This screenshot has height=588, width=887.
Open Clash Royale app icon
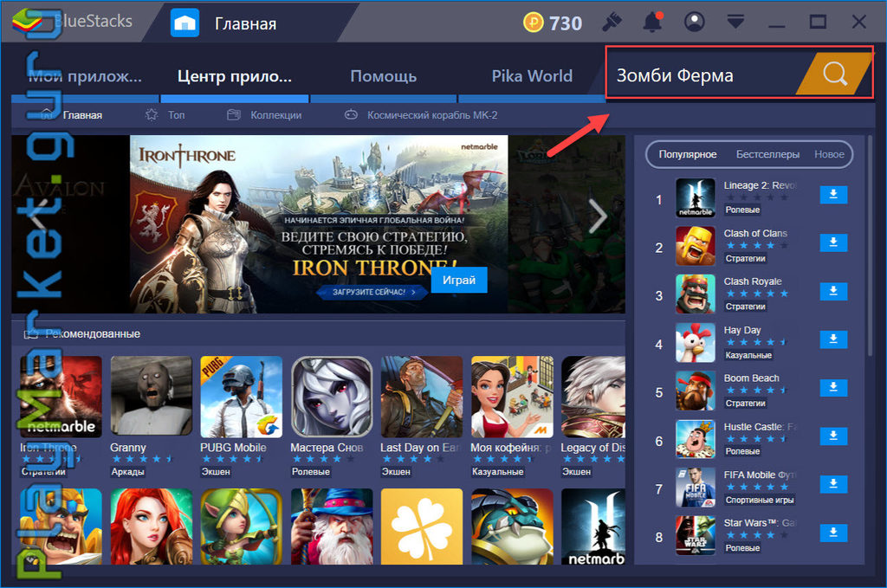[696, 294]
